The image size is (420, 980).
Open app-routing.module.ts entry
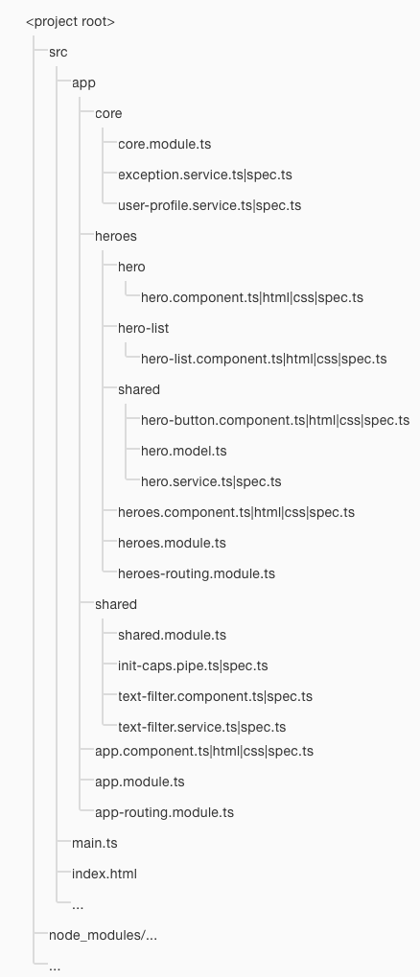164,812
